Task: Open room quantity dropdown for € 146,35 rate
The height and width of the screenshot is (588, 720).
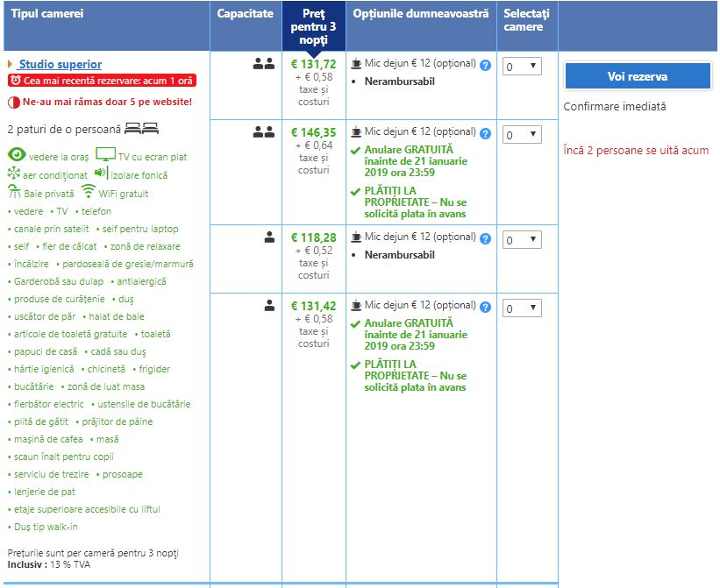Action: [522, 135]
